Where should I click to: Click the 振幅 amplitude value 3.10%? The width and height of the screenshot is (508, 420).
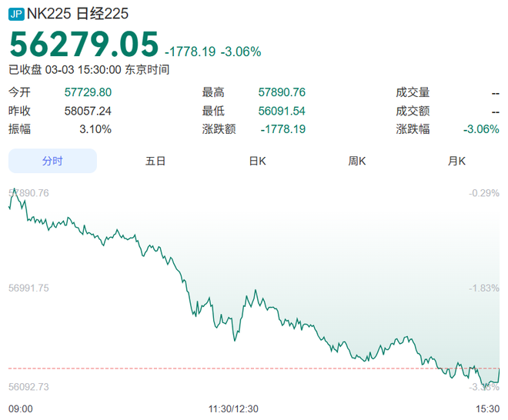(95, 129)
